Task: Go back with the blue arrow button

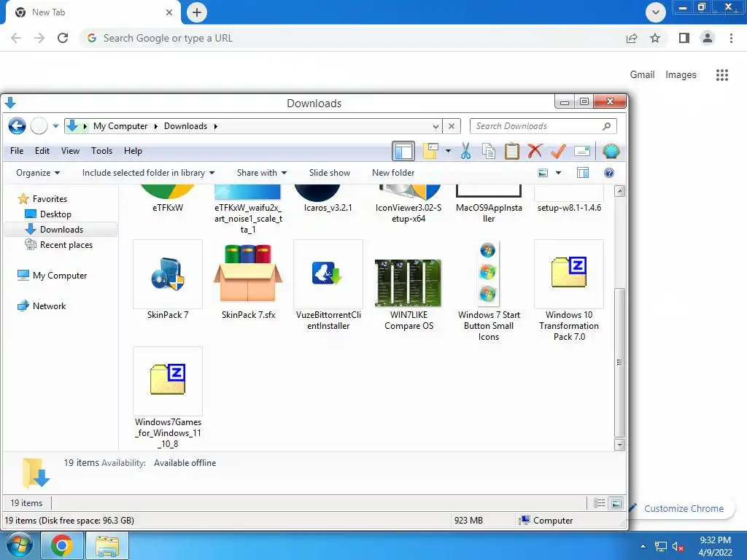Action: [18, 126]
